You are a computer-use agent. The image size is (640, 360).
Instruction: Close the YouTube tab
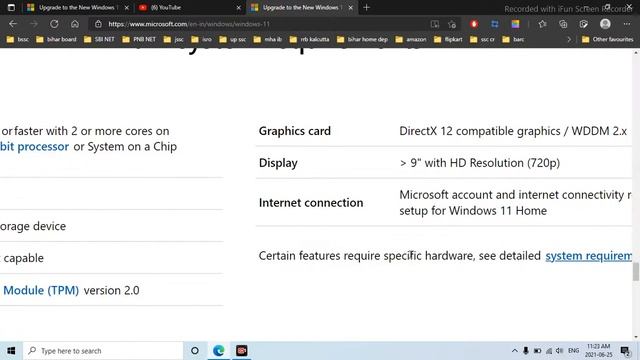point(239,7)
